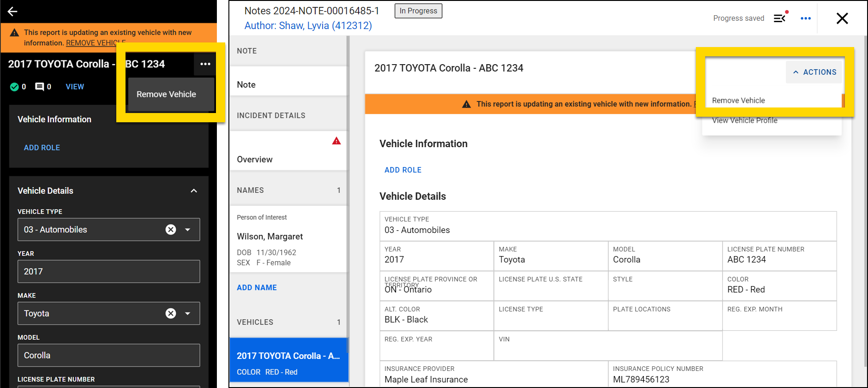
Task: Clear the Vehicle Type field value
Action: click(171, 230)
